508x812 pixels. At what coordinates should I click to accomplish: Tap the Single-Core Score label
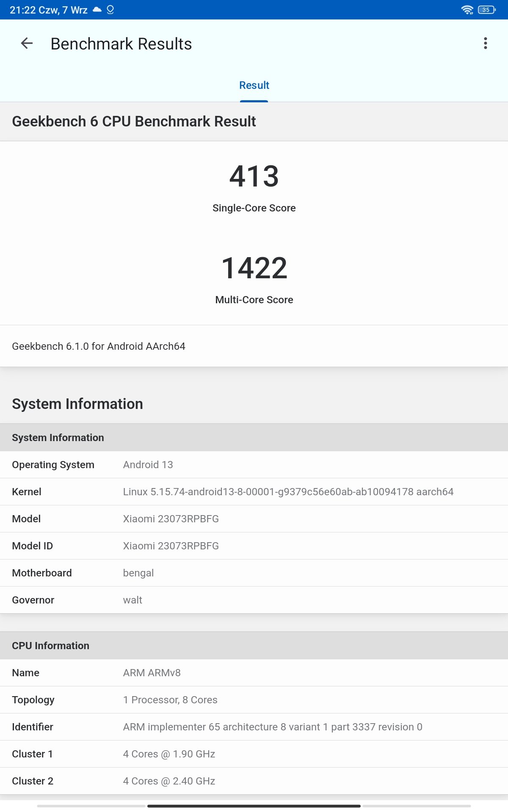[254, 208]
